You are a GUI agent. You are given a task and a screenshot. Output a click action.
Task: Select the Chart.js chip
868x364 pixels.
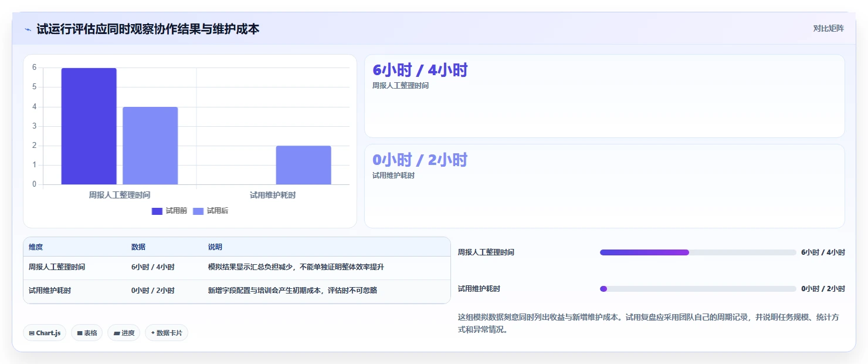tap(45, 333)
